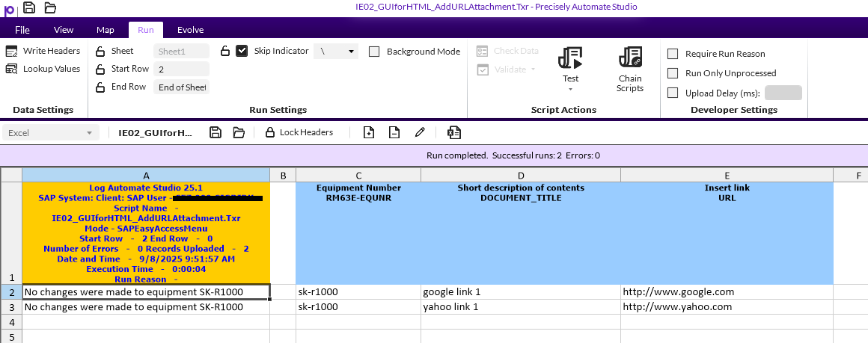Click the remove sheet icon with minus sign
The width and height of the screenshot is (868, 343).
[x=394, y=132]
